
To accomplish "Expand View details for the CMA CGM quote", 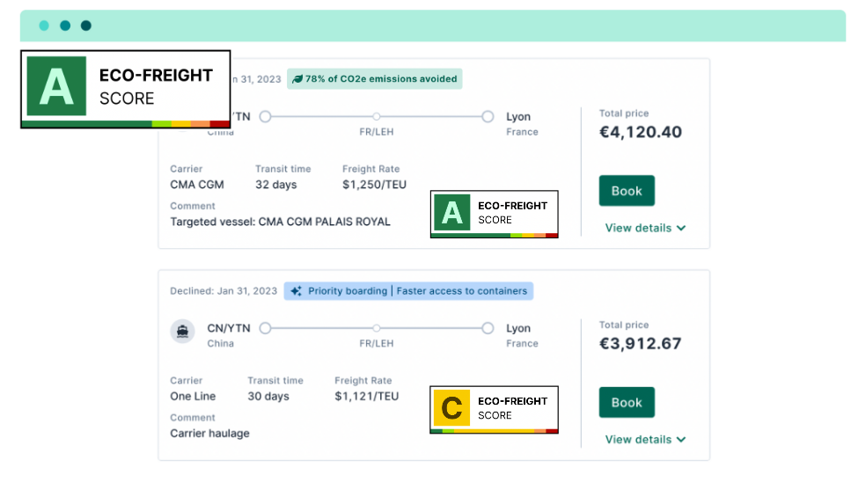I will tap(645, 228).
